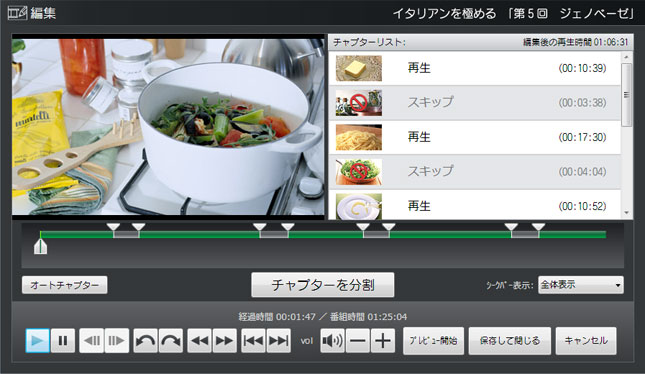Click the last gray skipped segment on seek bar
This screenshot has width=645, height=374.
coord(525,235)
